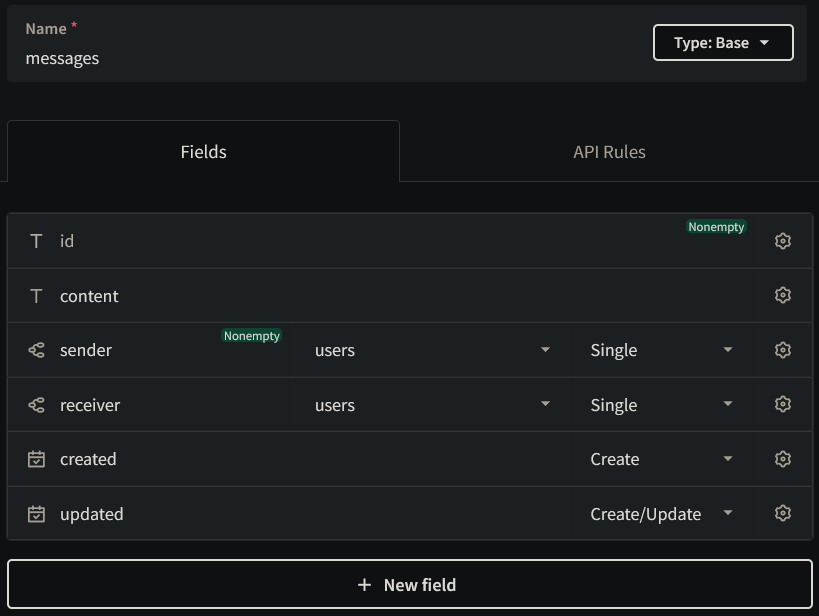Open the created field's Create dropdown

pos(661,459)
